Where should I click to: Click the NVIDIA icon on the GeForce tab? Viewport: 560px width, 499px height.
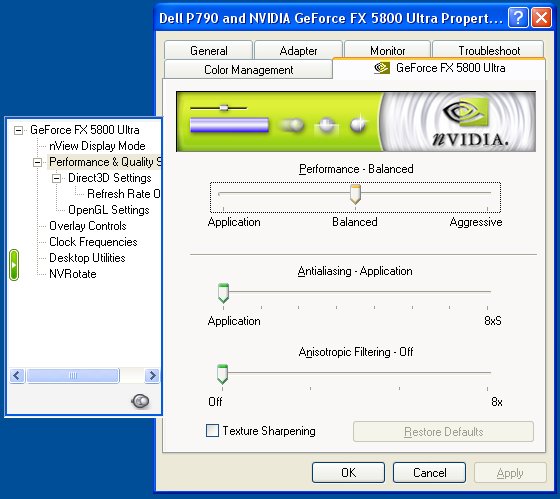pyautogui.click(x=381, y=68)
